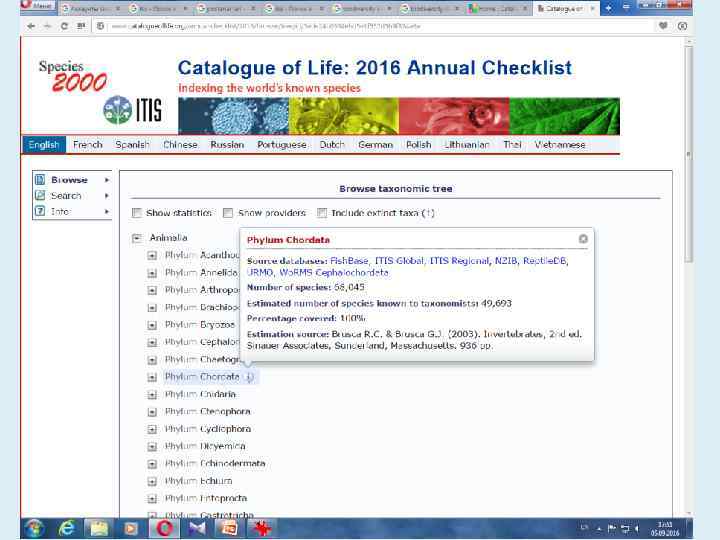Switch to Opera in the taskbar
Image resolution: width=720 pixels, height=540 pixels.
pyautogui.click(x=164, y=529)
